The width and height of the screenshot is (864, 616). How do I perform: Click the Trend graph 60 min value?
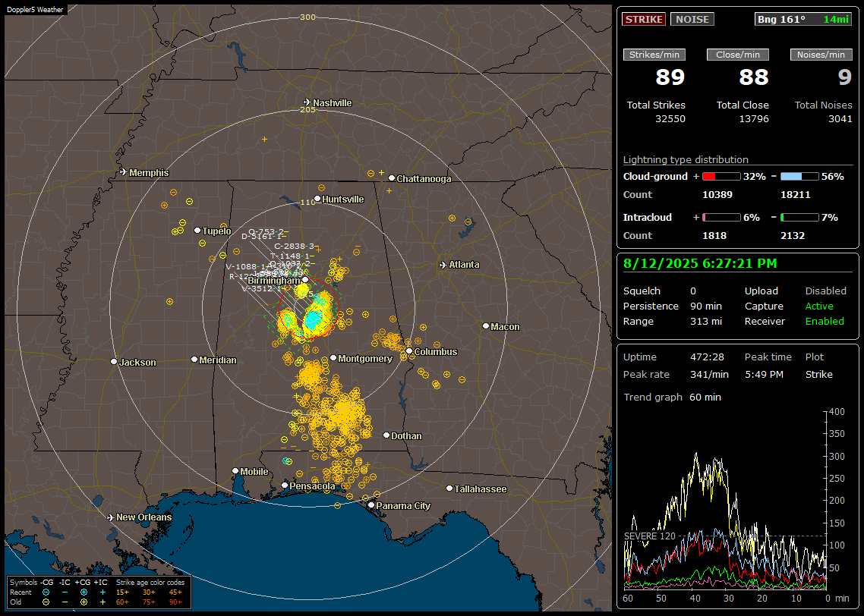(705, 398)
